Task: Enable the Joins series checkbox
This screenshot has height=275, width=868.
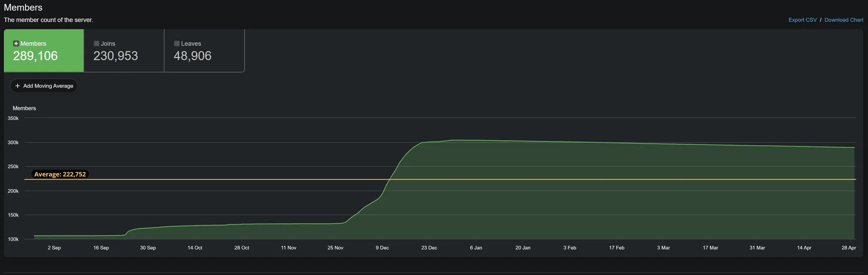Action: 96,43
